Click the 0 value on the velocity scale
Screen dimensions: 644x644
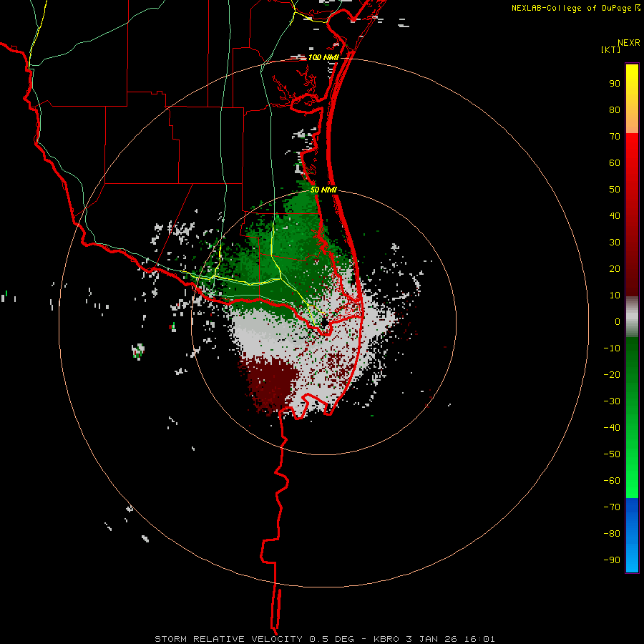pos(618,322)
